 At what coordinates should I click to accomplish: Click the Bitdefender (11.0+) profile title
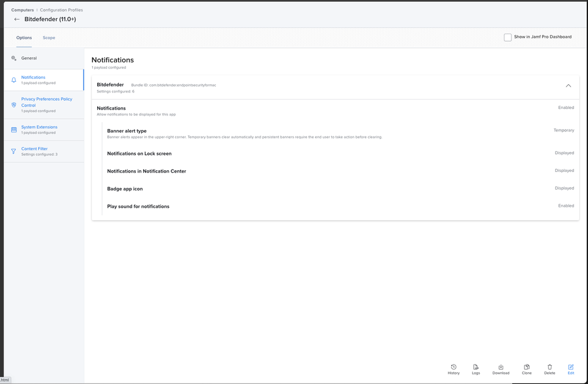coord(50,19)
